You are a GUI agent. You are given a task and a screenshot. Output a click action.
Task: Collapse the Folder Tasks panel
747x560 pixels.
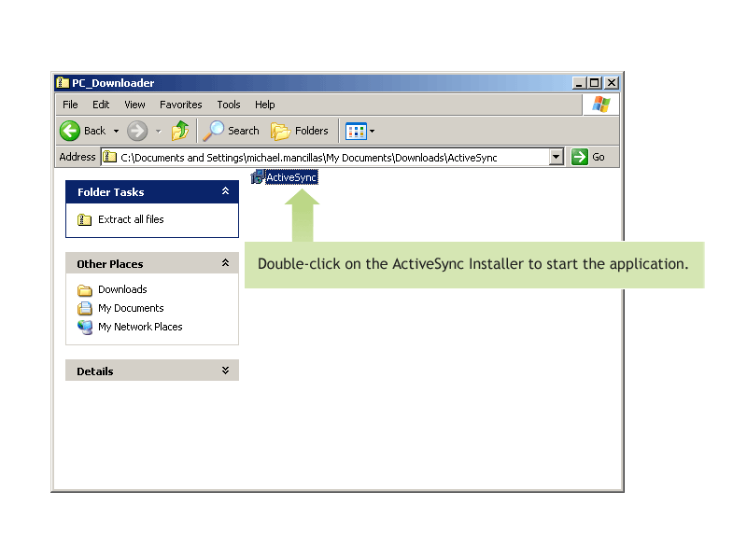(x=225, y=191)
